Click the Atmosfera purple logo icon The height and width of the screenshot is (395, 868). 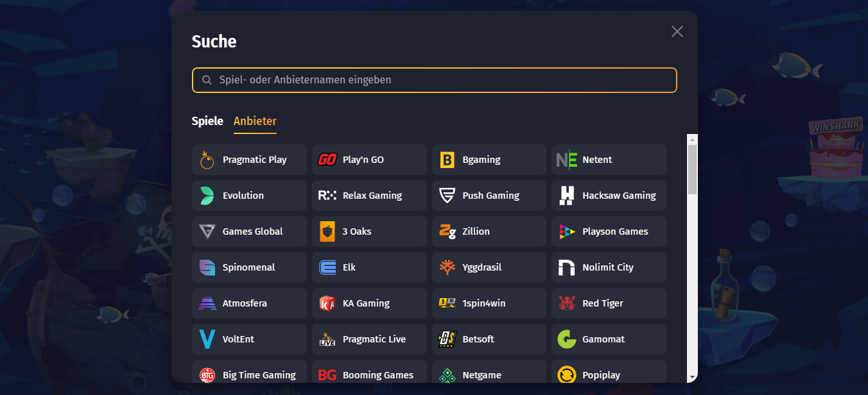(207, 303)
